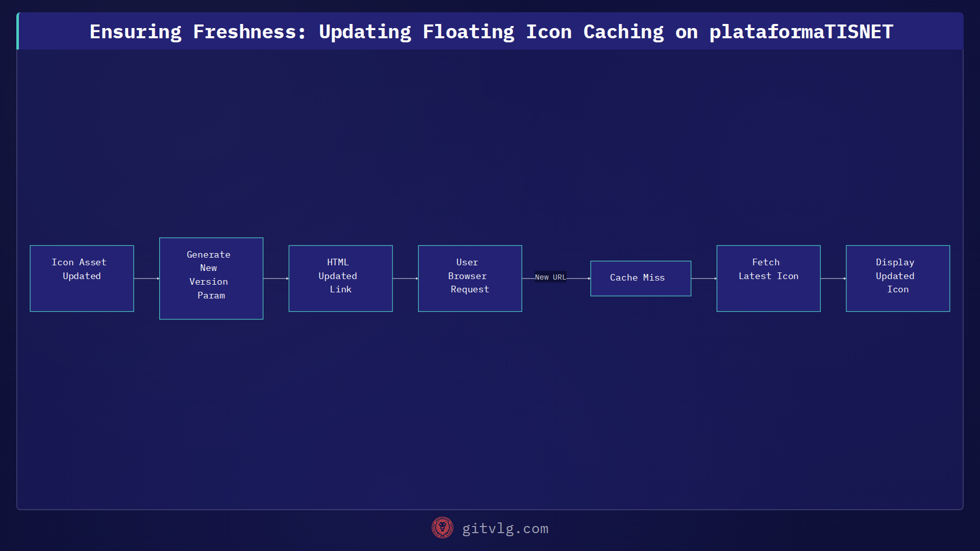Select the 'Cache Miss' node
980x551 pixels.
(x=641, y=279)
